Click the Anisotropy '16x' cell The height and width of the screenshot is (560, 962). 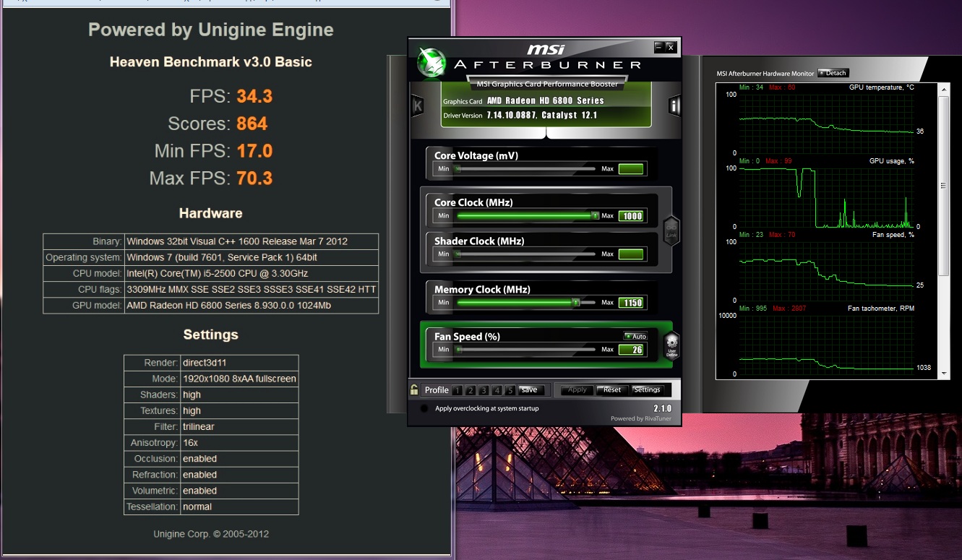pos(239,442)
